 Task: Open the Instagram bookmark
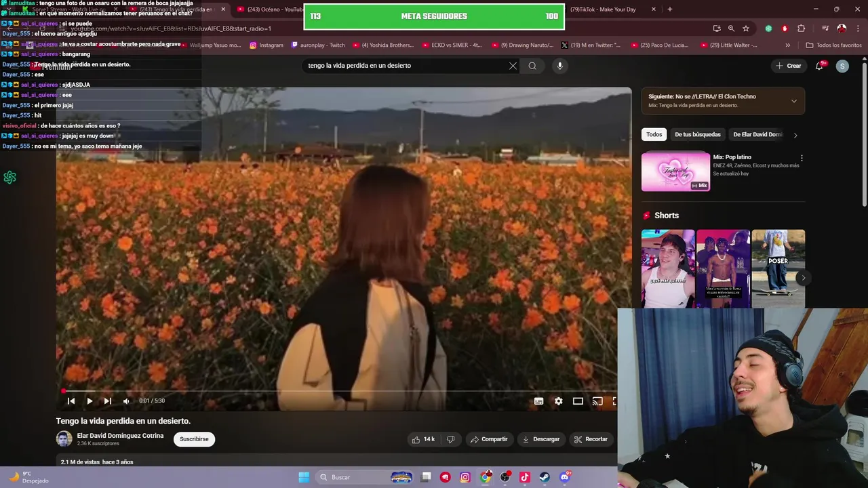(x=267, y=45)
